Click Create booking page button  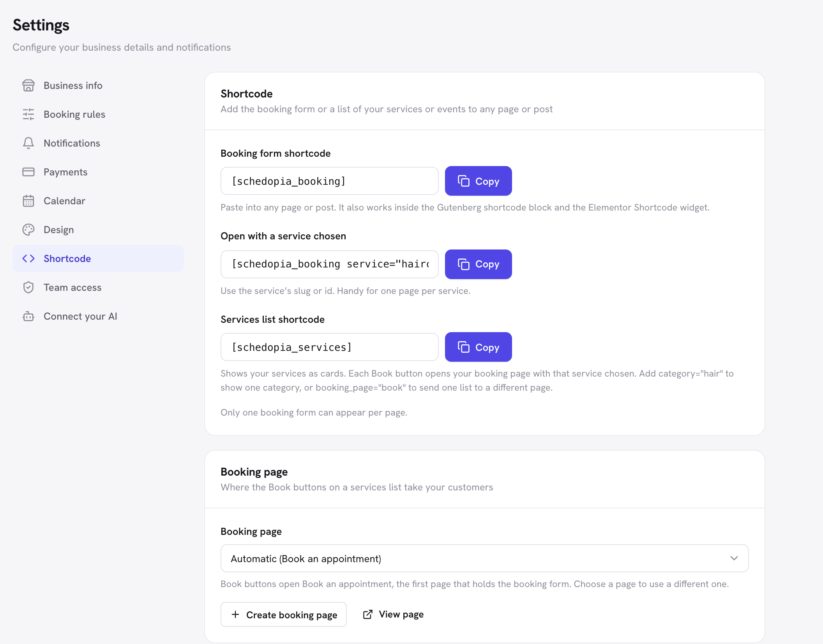coord(284,614)
